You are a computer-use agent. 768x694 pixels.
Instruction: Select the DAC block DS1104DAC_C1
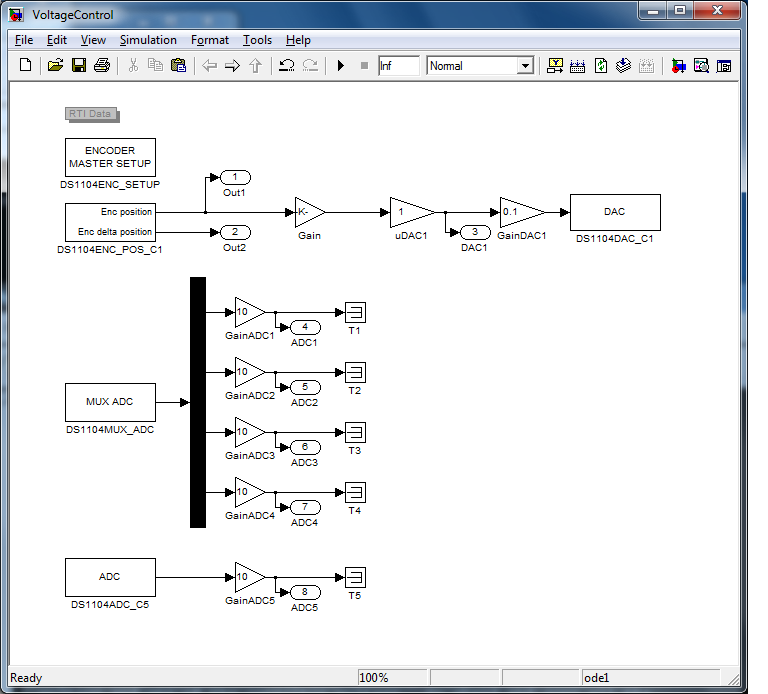pos(615,212)
